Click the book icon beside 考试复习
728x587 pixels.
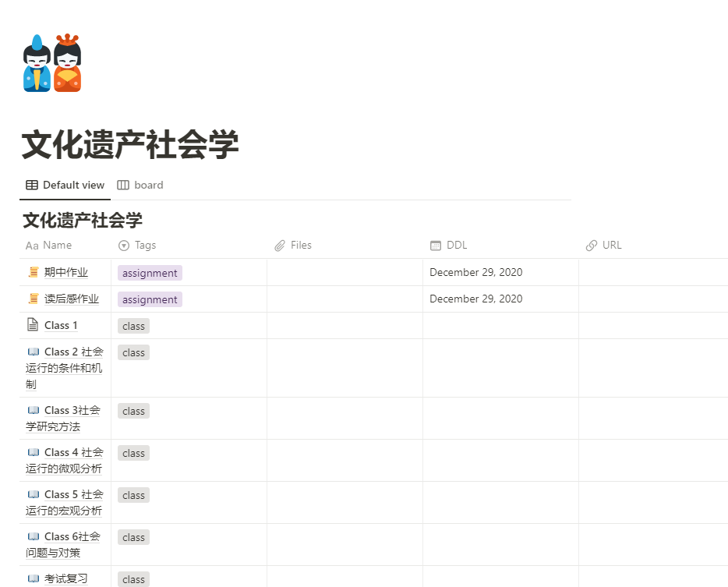point(33,579)
